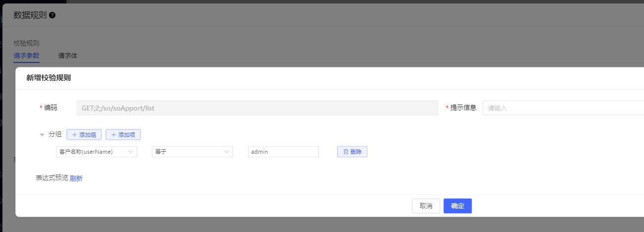This screenshot has width=644, height=232.
Task: Click the admin value input box
Action: (283, 152)
